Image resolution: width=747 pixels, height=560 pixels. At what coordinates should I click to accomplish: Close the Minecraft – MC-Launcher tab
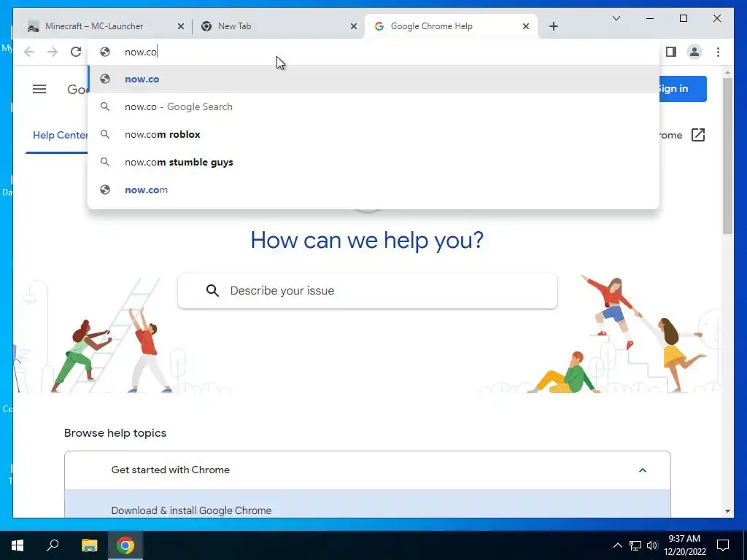coord(181,27)
